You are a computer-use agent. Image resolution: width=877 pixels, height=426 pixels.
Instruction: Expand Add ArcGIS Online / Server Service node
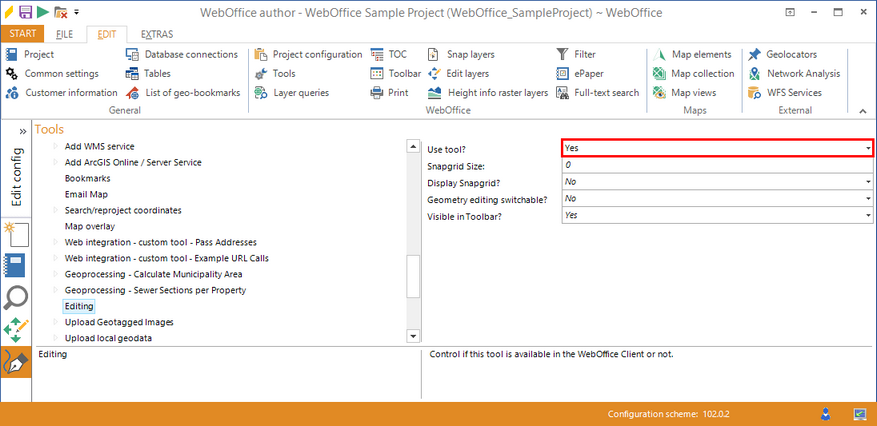55,162
